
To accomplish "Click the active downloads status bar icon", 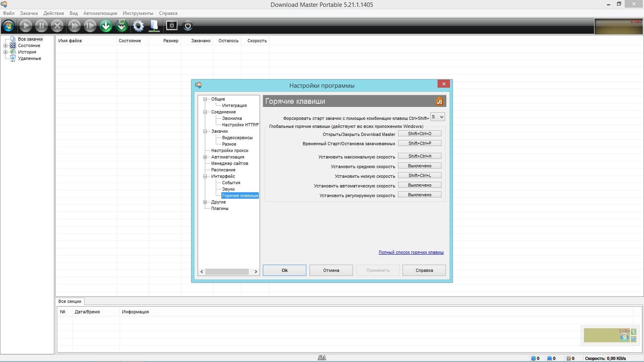I will click(533, 358).
